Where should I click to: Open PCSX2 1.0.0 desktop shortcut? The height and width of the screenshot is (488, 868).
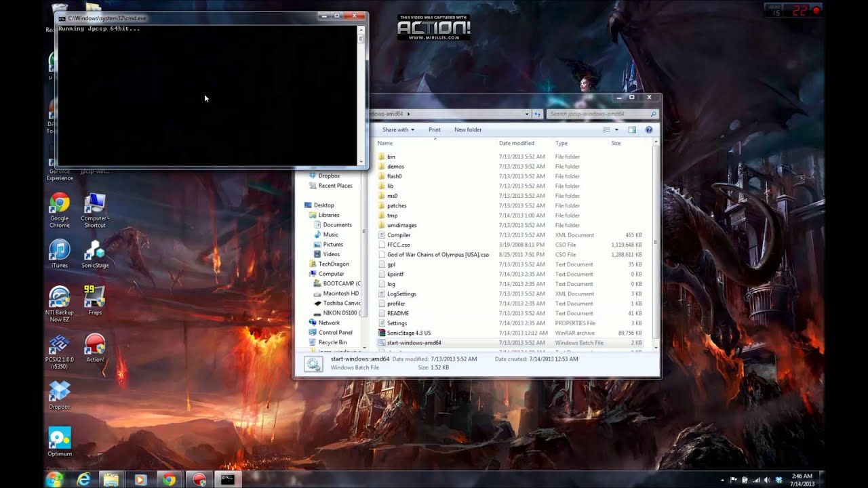(59, 351)
